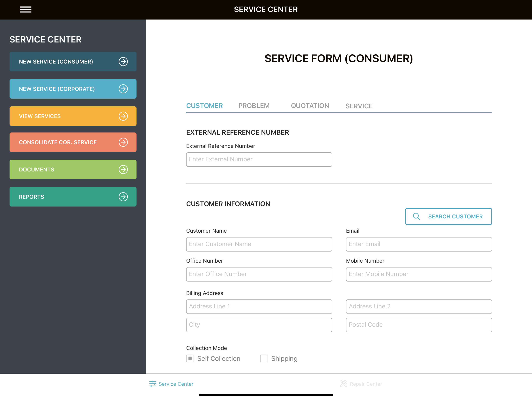Click the SERVICE FORM (CONSUMER) heading
Screen dimensions: 532x399
coord(339,58)
